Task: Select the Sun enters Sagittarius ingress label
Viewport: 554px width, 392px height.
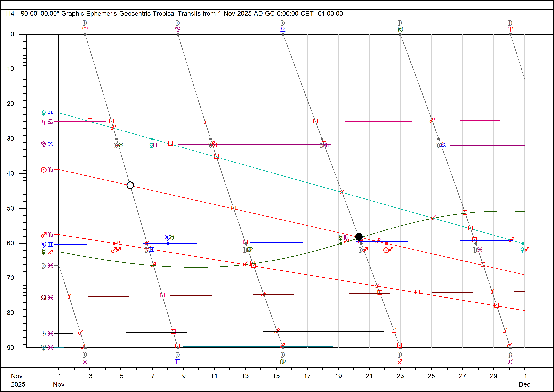Action: click(388, 250)
